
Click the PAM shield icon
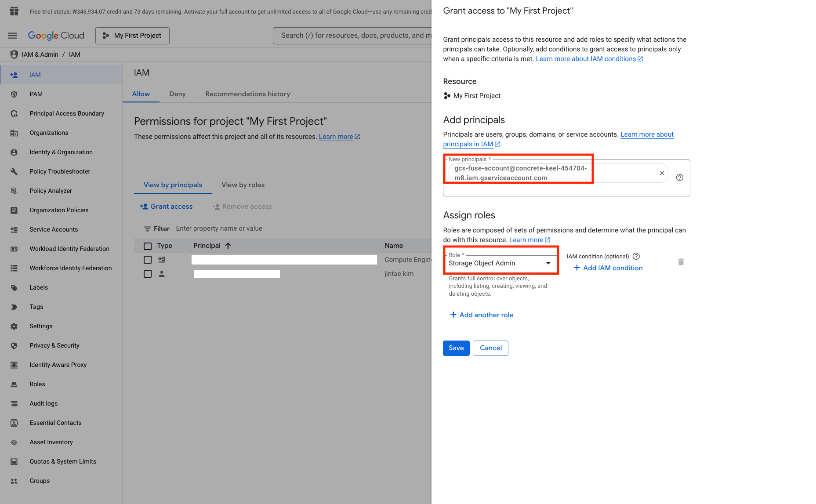(x=14, y=94)
